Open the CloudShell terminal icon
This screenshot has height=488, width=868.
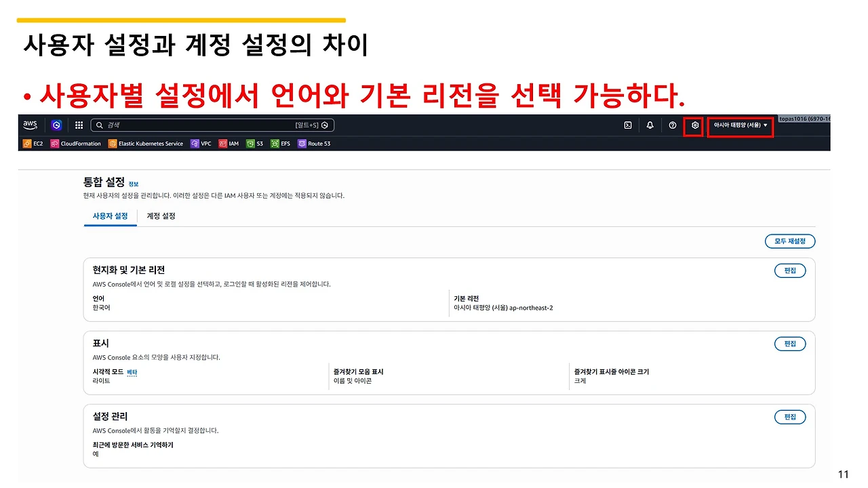point(627,125)
